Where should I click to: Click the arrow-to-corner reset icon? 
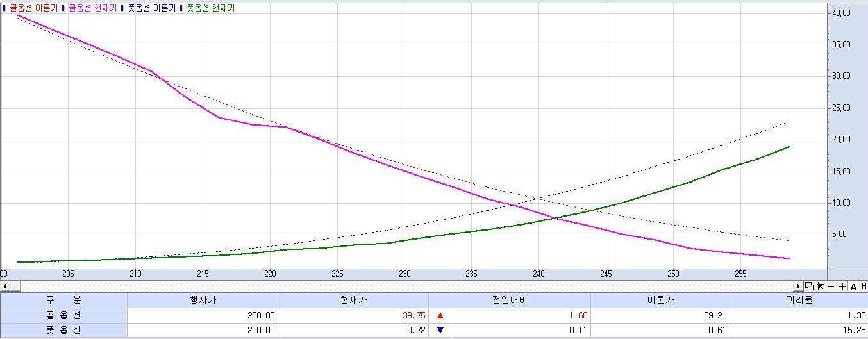pos(820,286)
